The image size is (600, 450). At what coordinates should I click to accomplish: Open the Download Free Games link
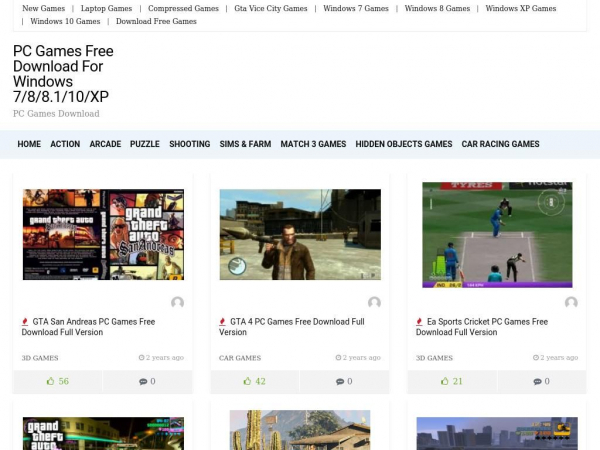coord(156,21)
